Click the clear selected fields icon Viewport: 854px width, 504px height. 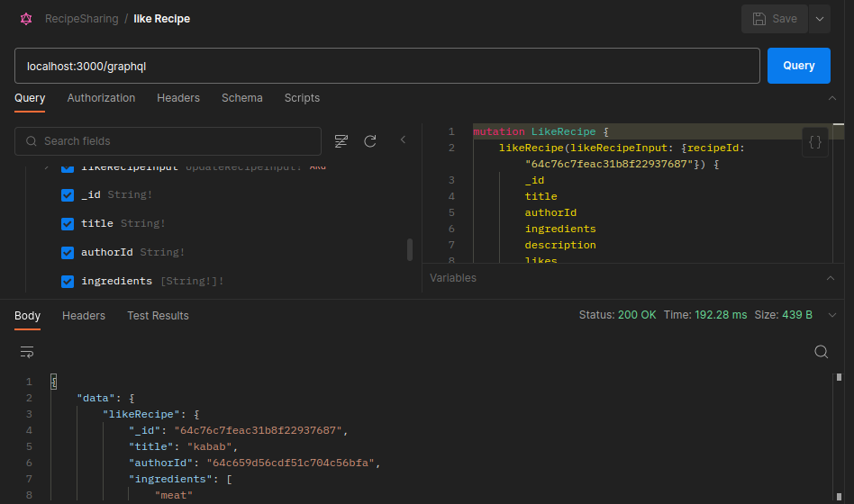(341, 141)
